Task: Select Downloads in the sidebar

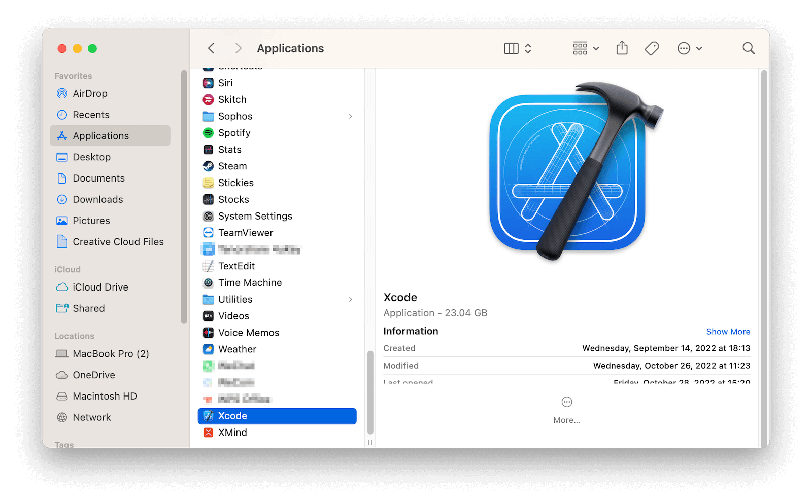Action: [96, 199]
